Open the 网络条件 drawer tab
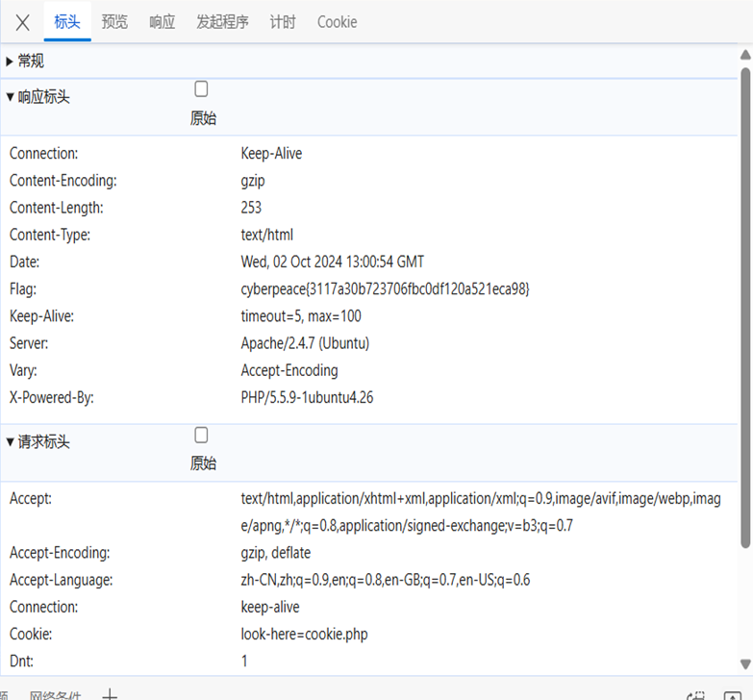Image resolution: width=753 pixels, height=700 pixels. pyautogui.click(x=56, y=695)
